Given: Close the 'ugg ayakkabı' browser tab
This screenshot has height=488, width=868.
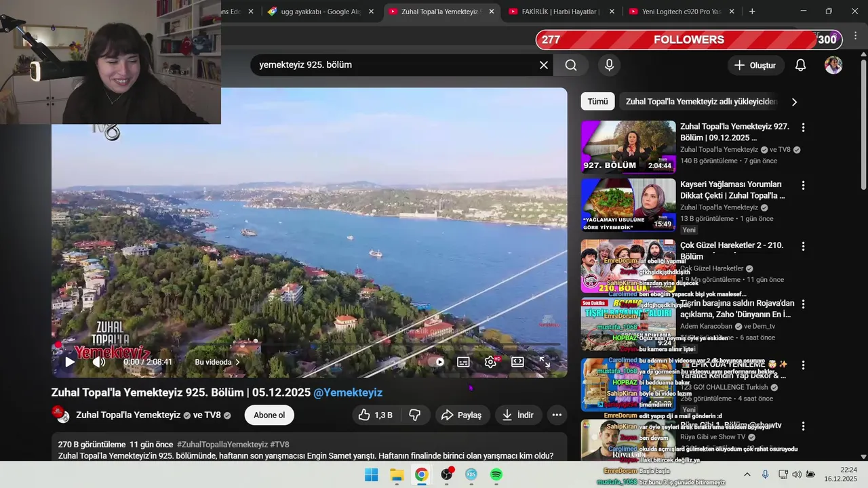Looking at the screenshot, I should (371, 12).
